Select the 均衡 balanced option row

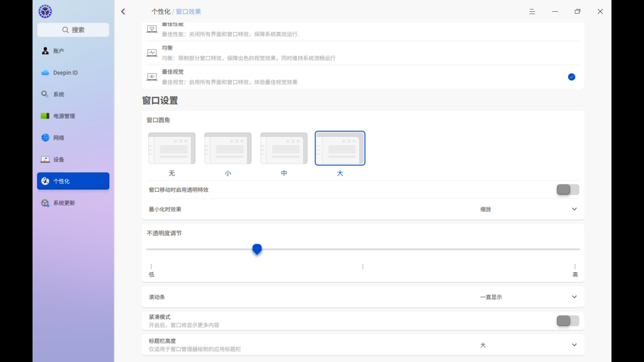tap(363, 53)
